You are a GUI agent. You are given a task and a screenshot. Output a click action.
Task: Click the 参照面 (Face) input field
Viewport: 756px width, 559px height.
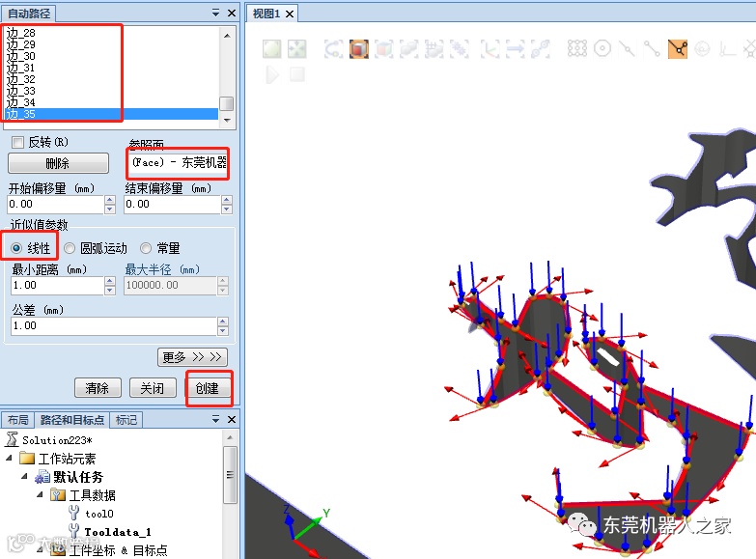click(x=178, y=162)
